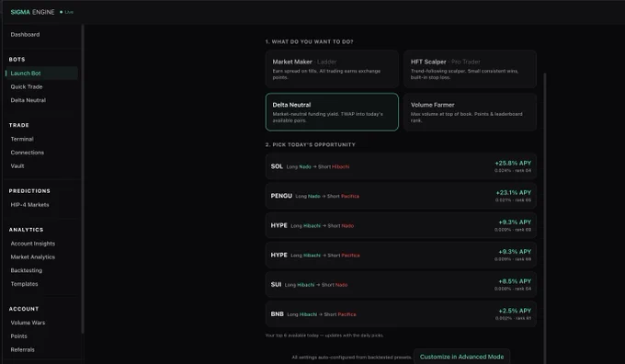Open Volume Wars page
This screenshot has height=364, width=625.
point(28,323)
